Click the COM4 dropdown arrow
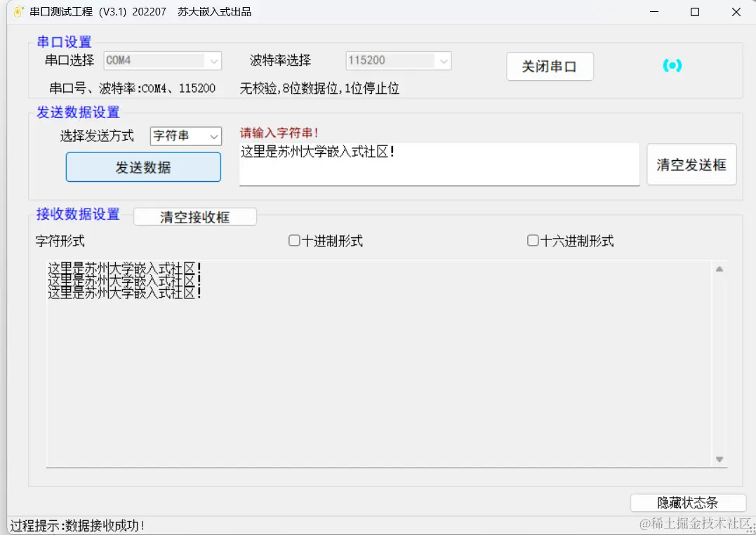Screen dimensions: 756x535 coord(213,61)
